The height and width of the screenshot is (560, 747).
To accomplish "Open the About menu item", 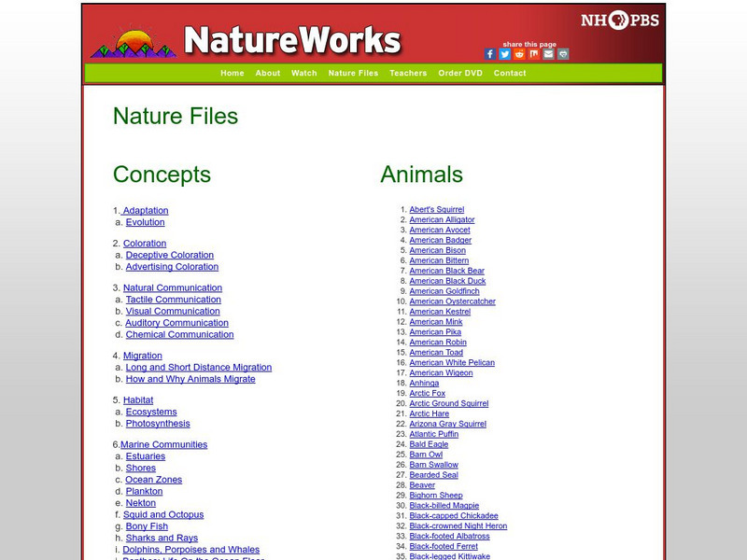I will (x=268, y=74).
